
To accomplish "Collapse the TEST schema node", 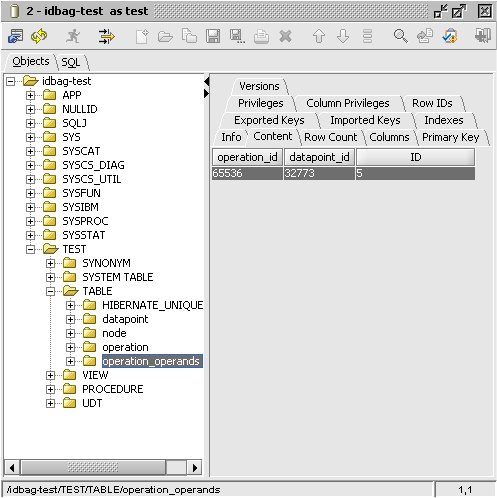I will click(x=30, y=249).
